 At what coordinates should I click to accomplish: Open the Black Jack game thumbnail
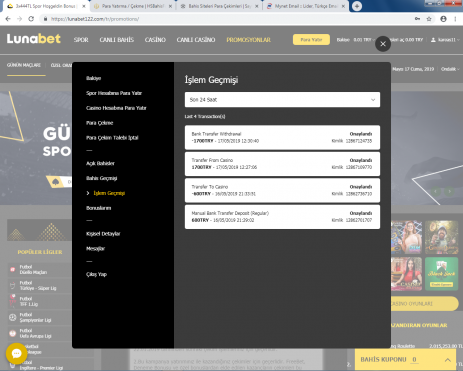441,274
